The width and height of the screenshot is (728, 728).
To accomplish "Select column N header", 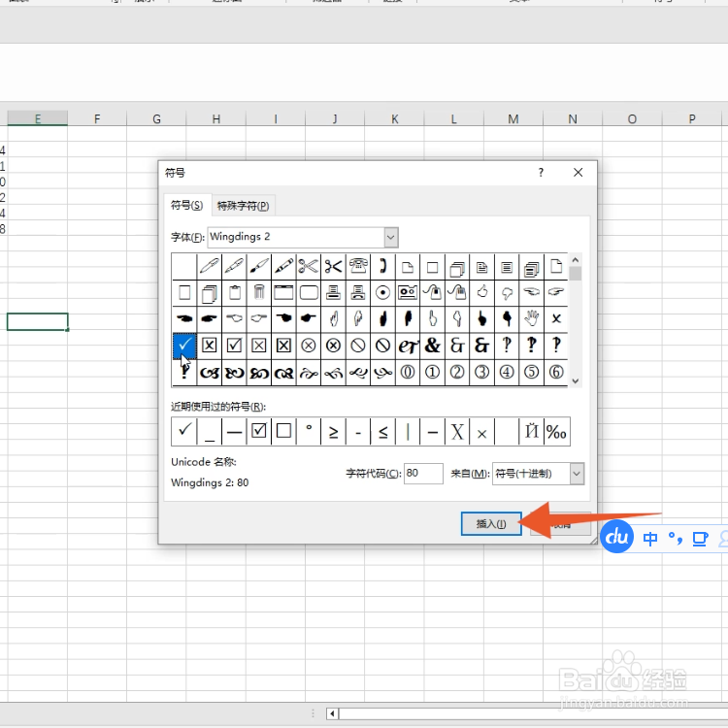I will [573, 118].
